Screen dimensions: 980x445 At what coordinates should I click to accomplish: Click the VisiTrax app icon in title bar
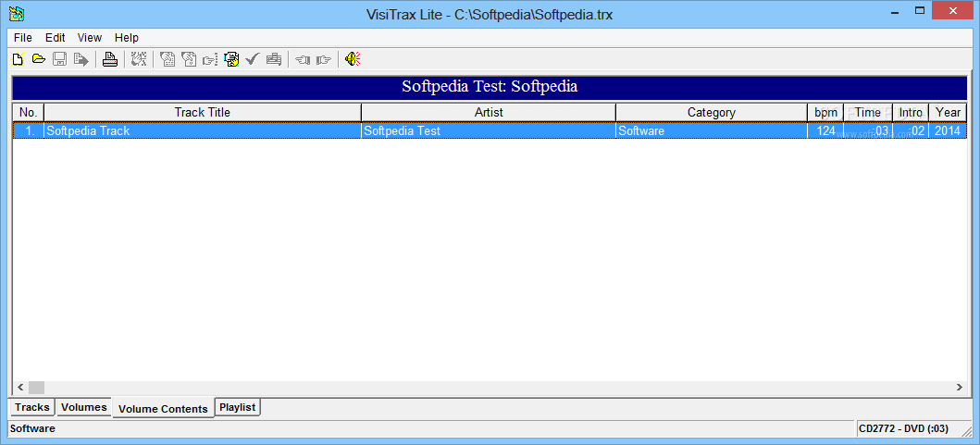17,14
